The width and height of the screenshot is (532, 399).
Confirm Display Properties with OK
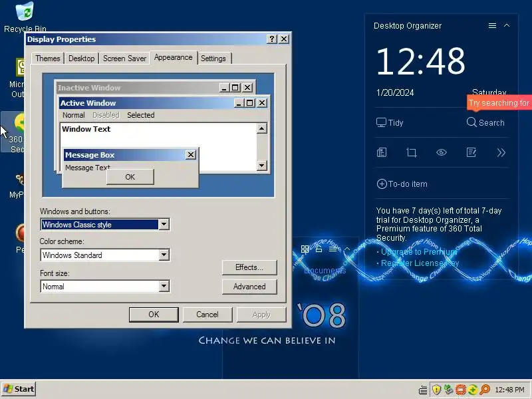154,315
